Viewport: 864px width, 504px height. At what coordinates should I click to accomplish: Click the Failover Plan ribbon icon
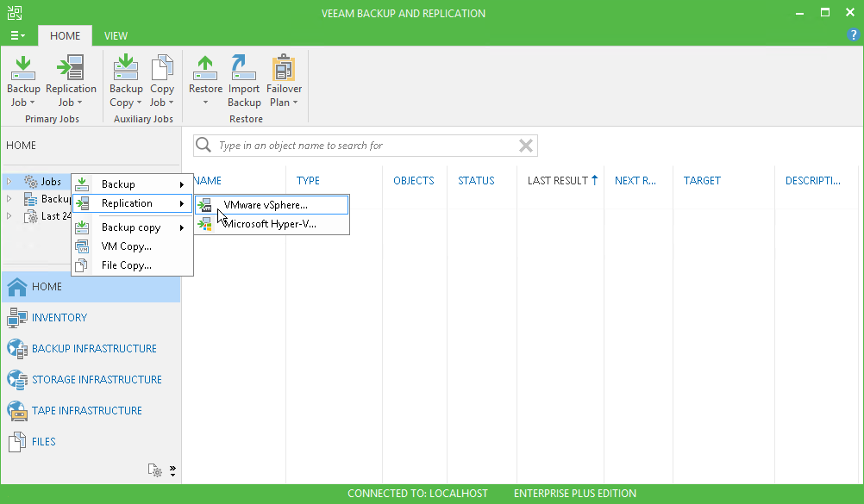(284, 68)
